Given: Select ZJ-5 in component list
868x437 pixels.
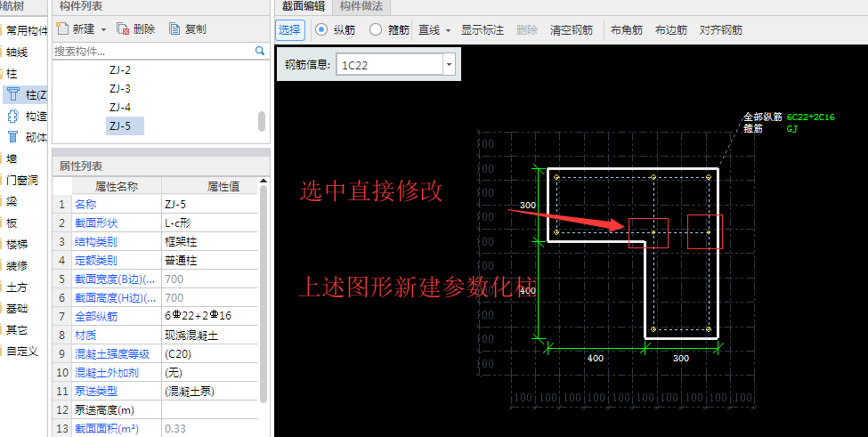Looking at the screenshot, I should point(125,126).
